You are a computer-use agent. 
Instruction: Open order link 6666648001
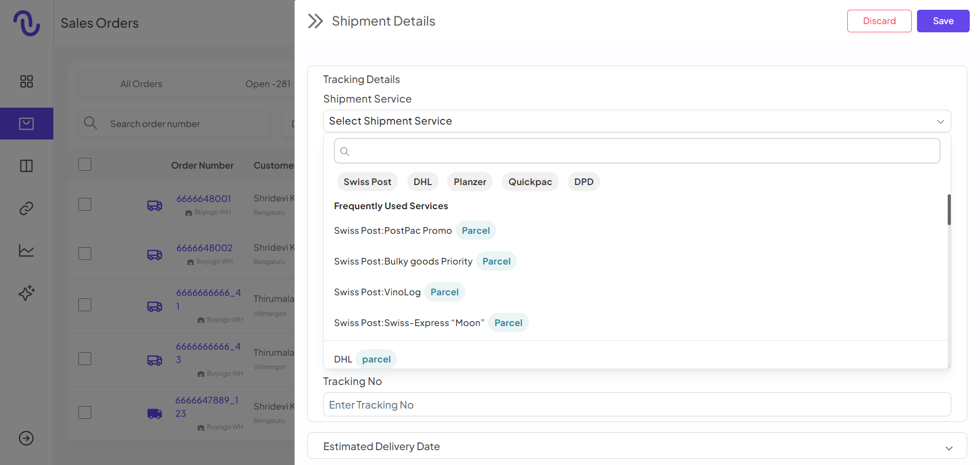[x=204, y=198]
